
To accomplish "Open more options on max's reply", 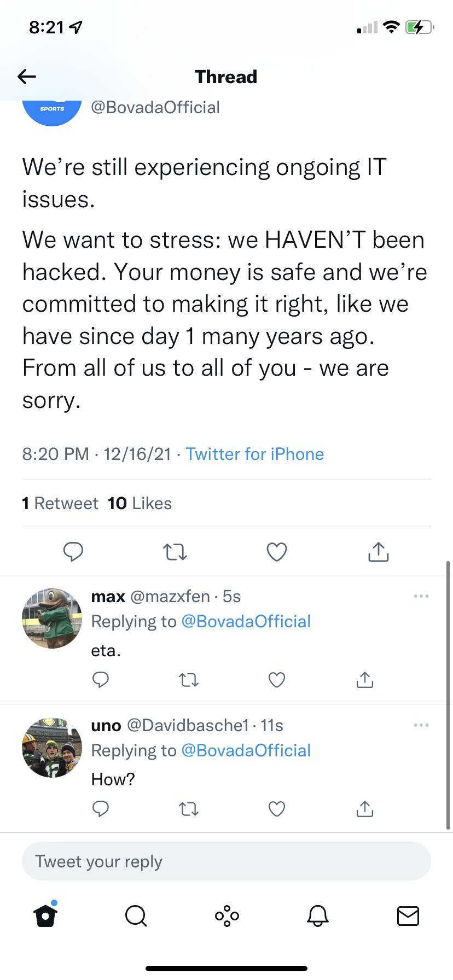I will (421, 596).
